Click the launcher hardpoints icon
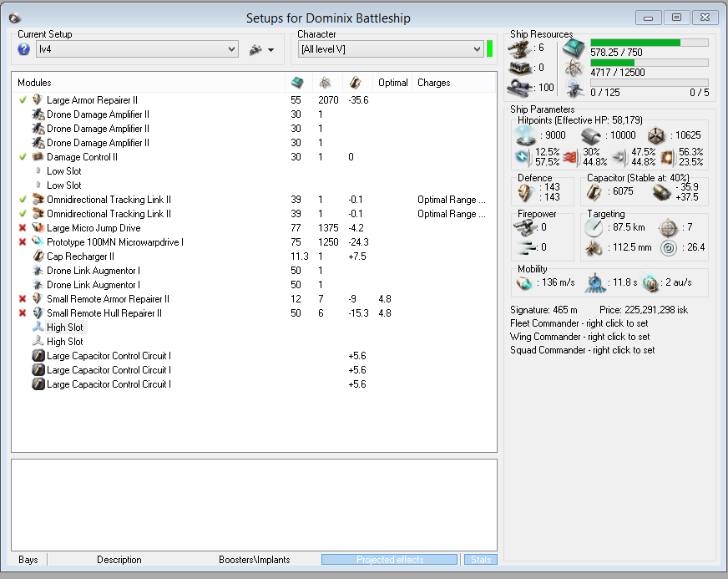 pyautogui.click(x=520, y=68)
